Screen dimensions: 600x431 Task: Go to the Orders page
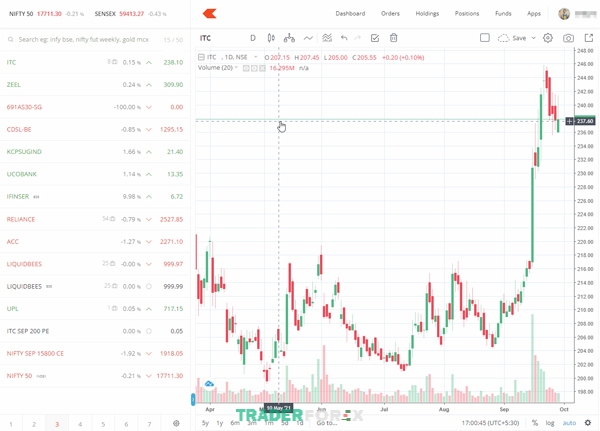point(390,13)
